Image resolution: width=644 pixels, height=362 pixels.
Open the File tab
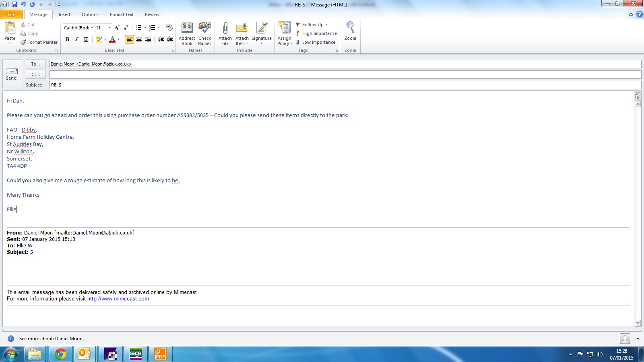[11, 14]
